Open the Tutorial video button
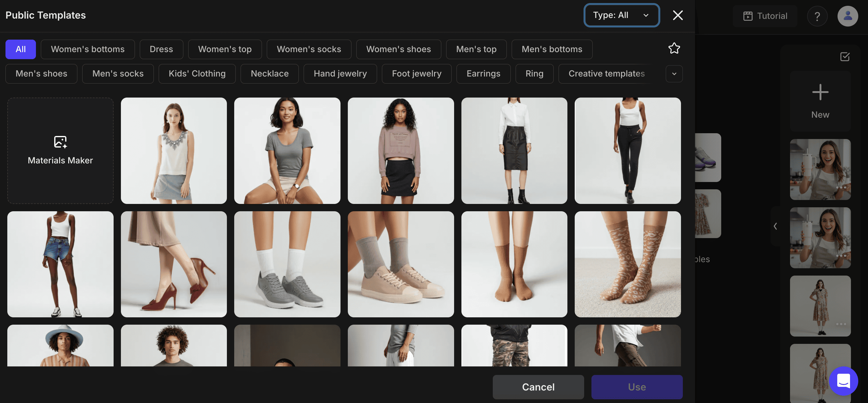The width and height of the screenshot is (868, 403). pos(765,16)
